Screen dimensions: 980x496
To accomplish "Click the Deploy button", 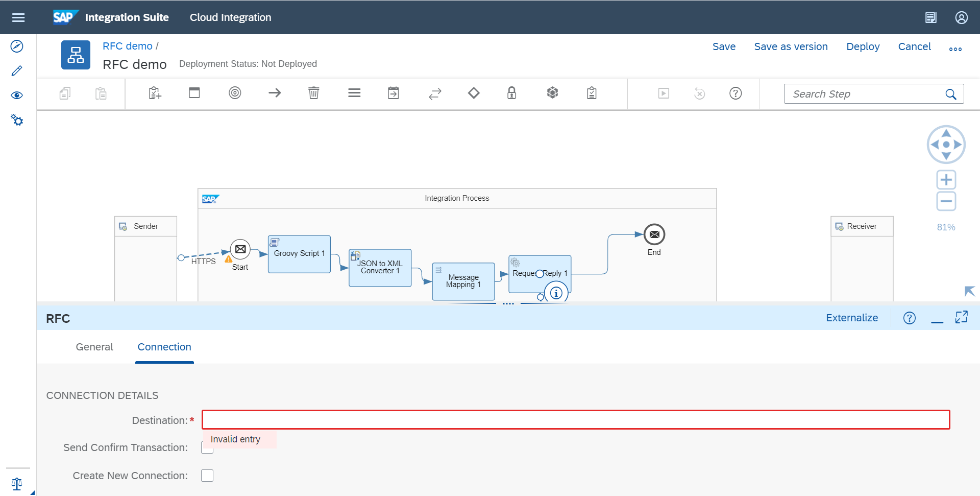I will (863, 46).
